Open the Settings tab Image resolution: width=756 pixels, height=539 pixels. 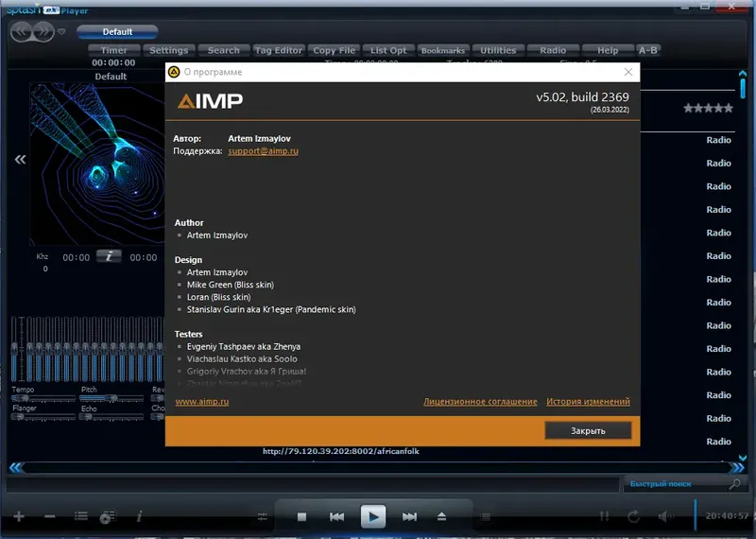point(168,50)
